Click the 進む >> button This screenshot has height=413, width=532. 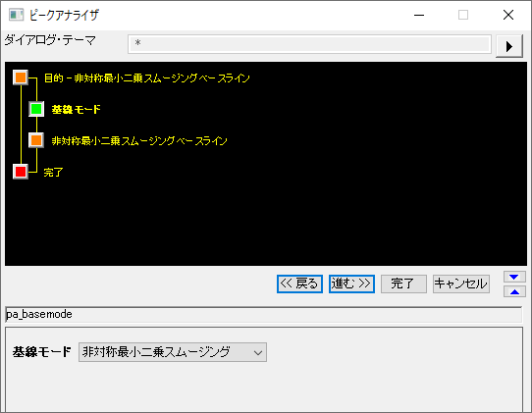(x=351, y=284)
